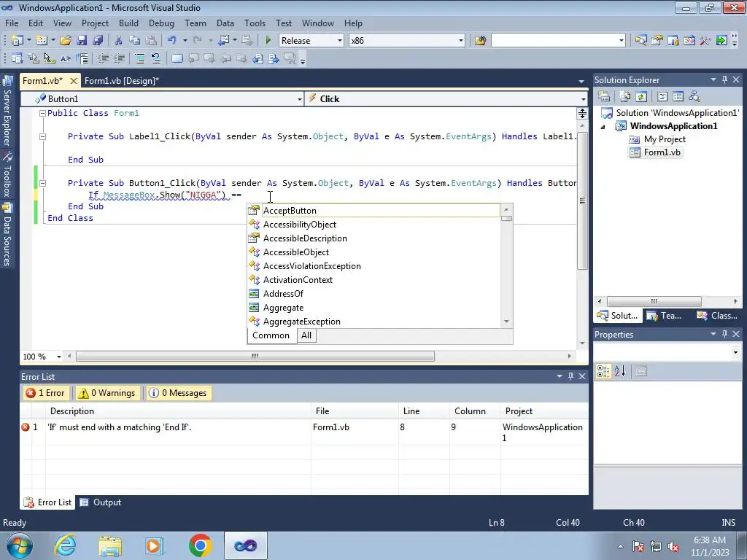Toggle the 0 Messages filter button
The width and height of the screenshot is (747, 560).
click(179, 393)
